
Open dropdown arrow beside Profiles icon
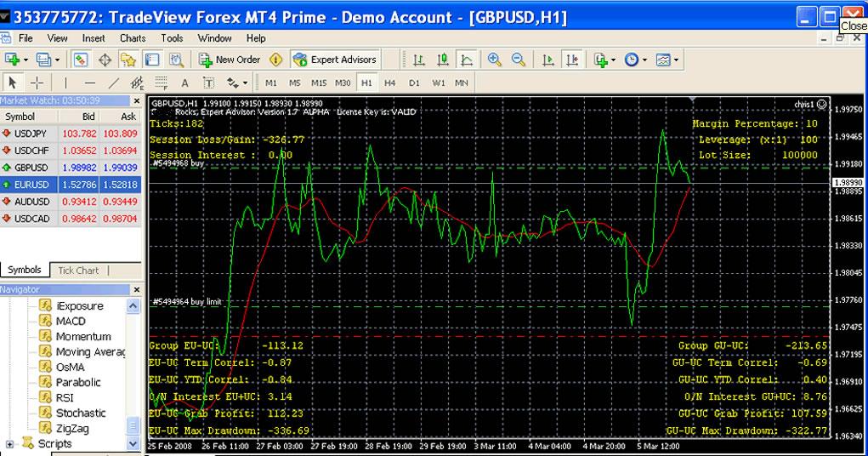click(57, 60)
